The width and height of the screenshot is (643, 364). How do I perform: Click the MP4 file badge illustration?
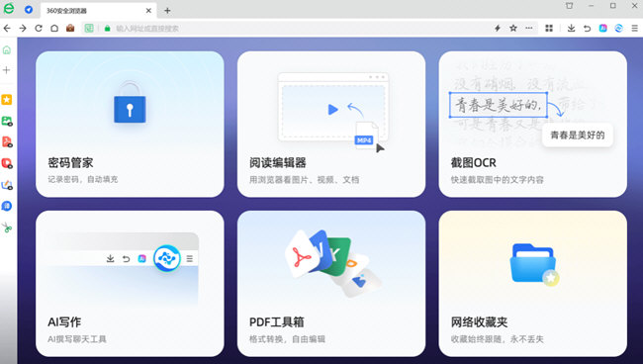(365, 140)
